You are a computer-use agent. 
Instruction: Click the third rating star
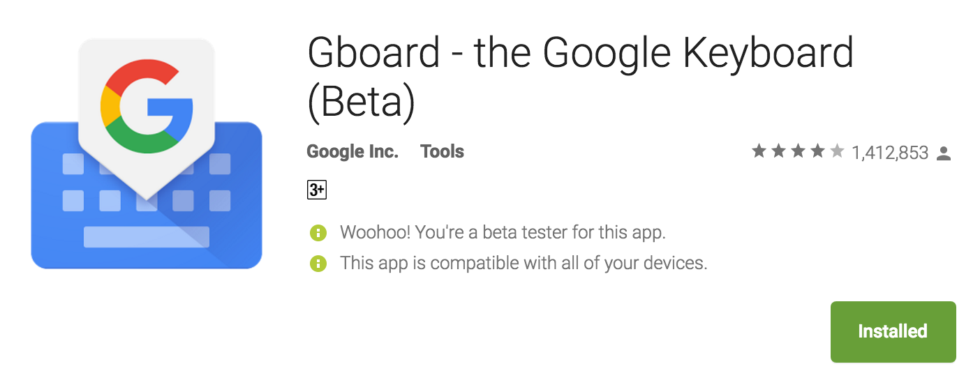click(798, 151)
